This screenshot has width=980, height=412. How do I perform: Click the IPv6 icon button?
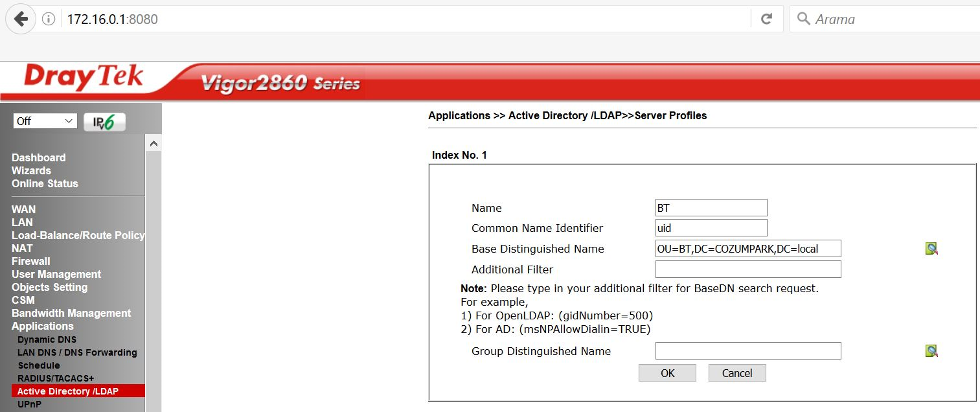[104, 122]
